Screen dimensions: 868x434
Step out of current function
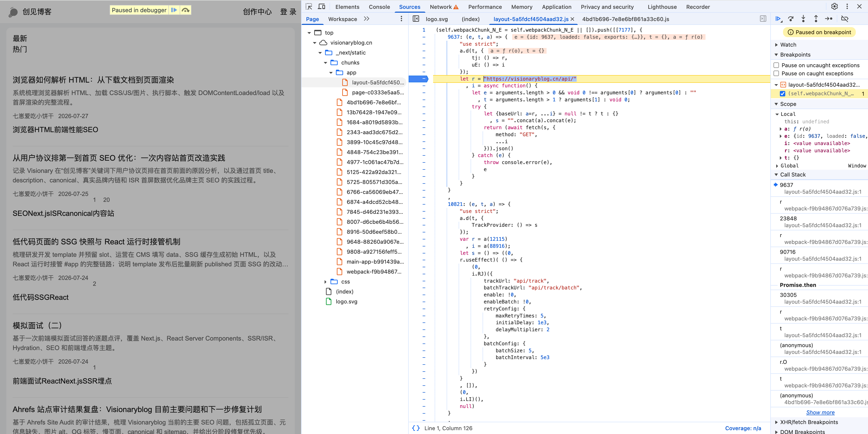tap(816, 19)
